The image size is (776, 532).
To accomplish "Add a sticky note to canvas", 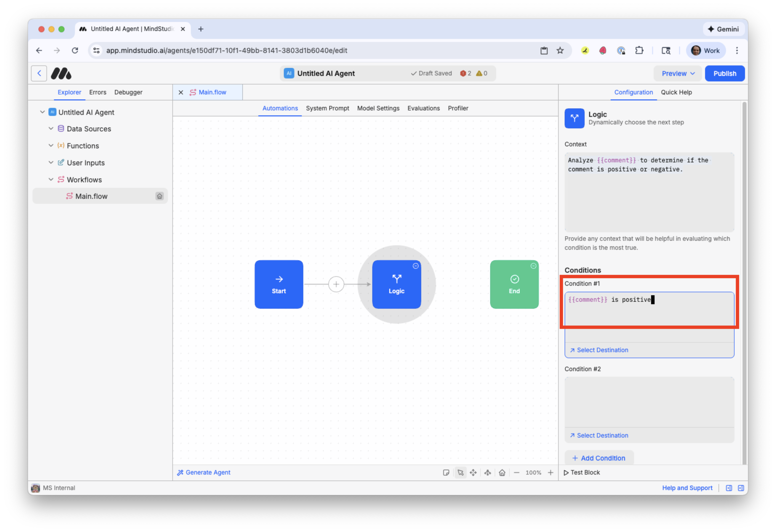I will pyautogui.click(x=446, y=473).
